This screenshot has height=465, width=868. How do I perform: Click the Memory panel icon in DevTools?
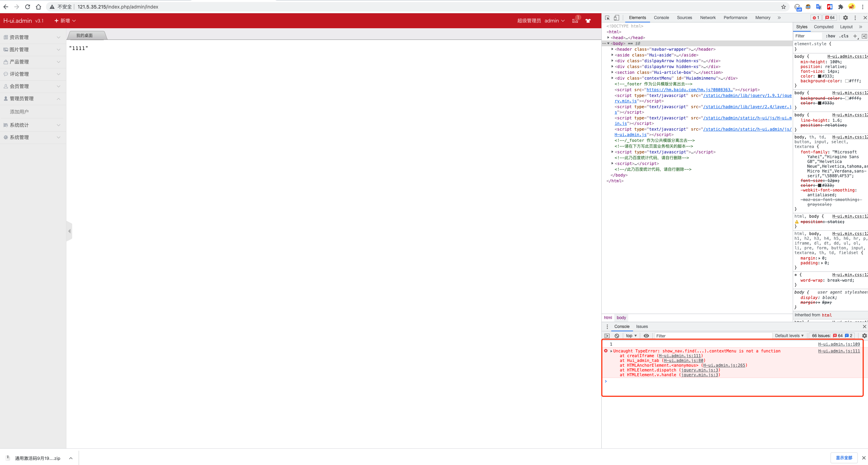point(762,18)
